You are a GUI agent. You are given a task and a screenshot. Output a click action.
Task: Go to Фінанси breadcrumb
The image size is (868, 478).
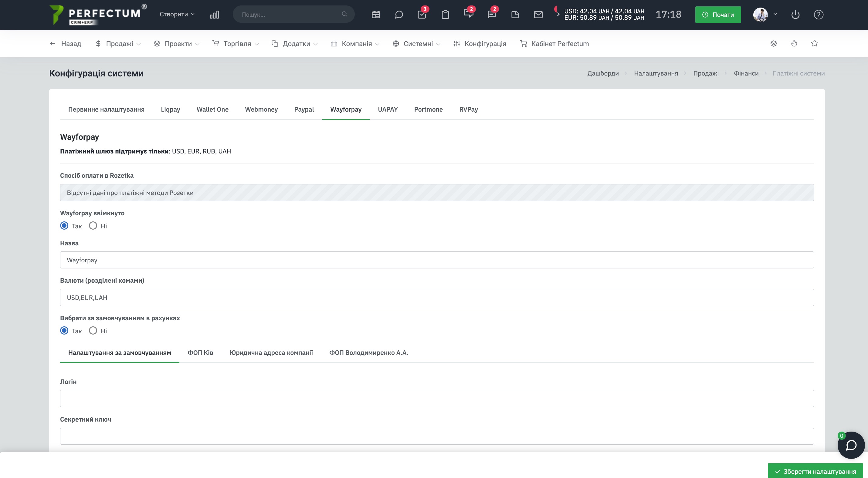[746, 73]
